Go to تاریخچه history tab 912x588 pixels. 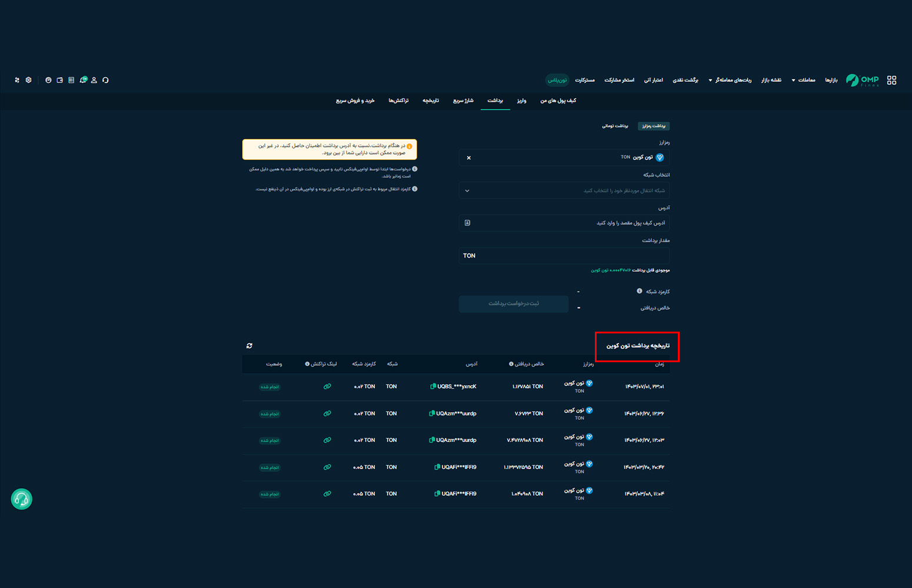(431, 101)
